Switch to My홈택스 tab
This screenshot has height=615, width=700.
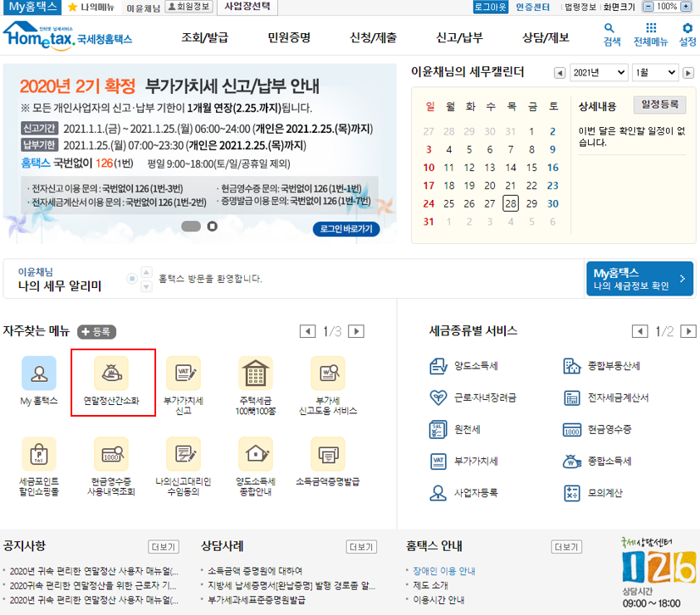(x=32, y=7)
